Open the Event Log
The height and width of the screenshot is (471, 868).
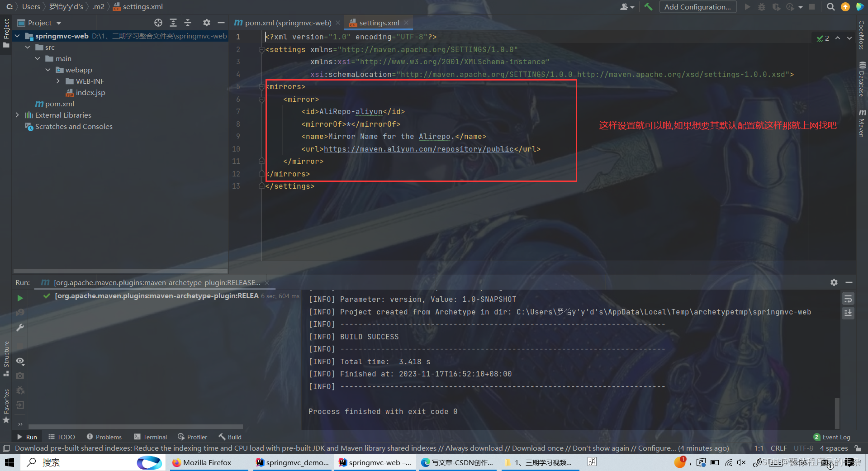[836, 437]
